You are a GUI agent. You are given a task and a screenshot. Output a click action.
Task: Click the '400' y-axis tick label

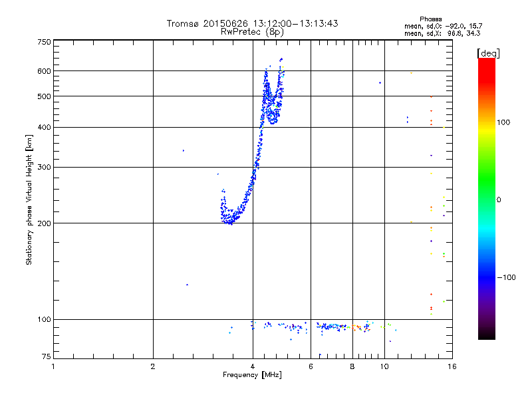(45, 127)
